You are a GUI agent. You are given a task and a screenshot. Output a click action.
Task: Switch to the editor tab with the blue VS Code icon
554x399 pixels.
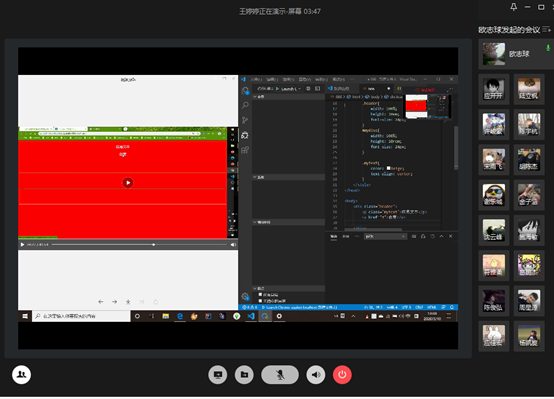pyautogui.click(x=339, y=88)
